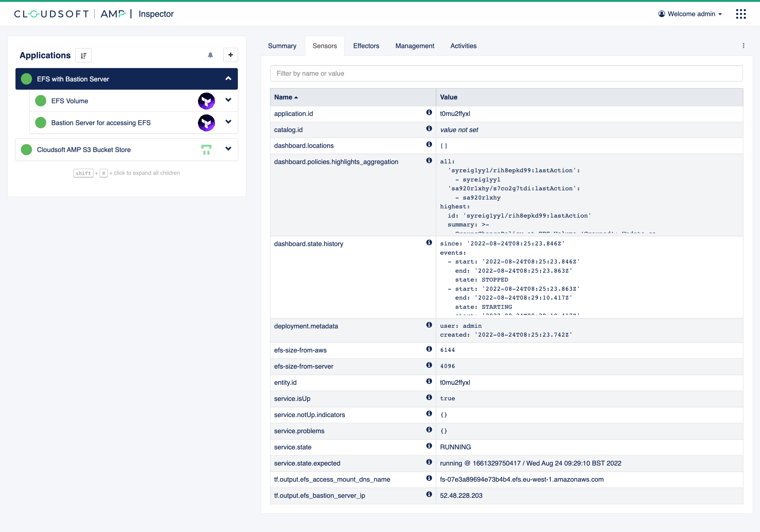Click info icon for service.problems sensor
Image resolution: width=760 pixels, height=532 pixels.
pos(429,430)
